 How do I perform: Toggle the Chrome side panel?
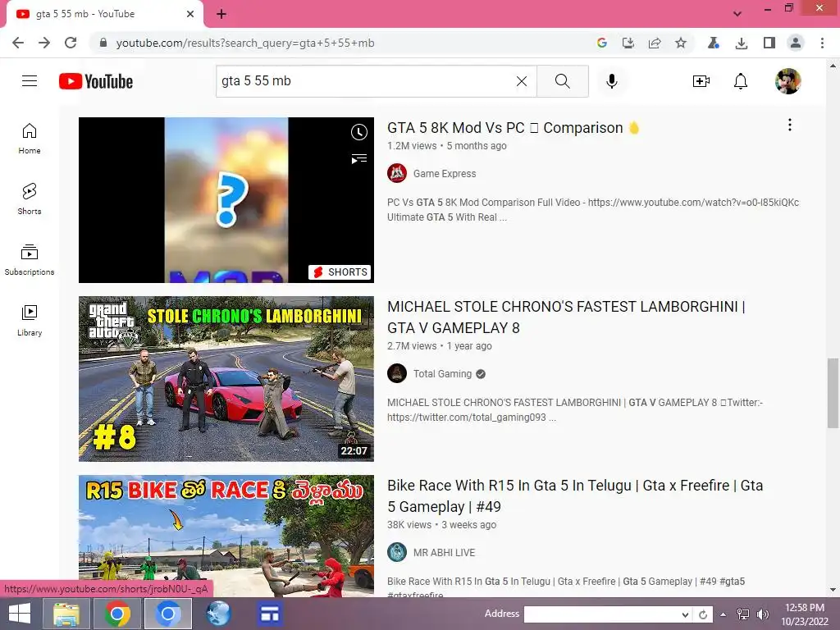[x=769, y=43]
